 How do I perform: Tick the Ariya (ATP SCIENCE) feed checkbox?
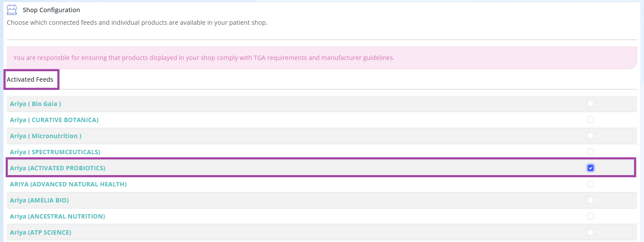tap(590, 232)
